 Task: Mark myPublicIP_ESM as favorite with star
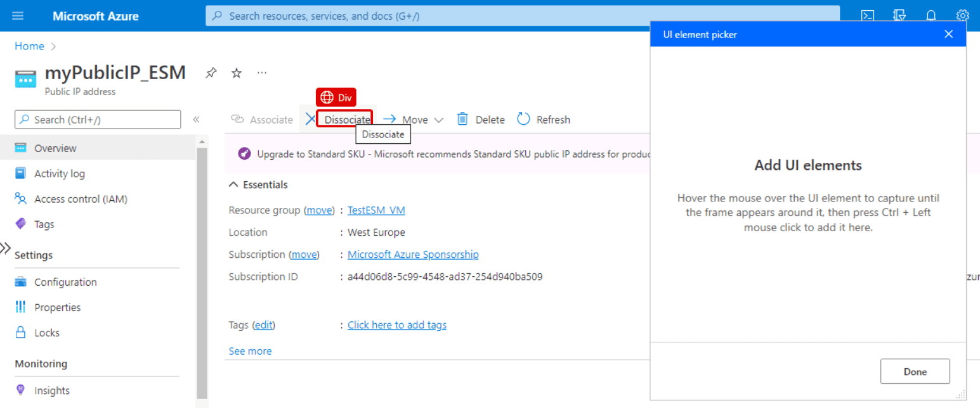(x=237, y=73)
